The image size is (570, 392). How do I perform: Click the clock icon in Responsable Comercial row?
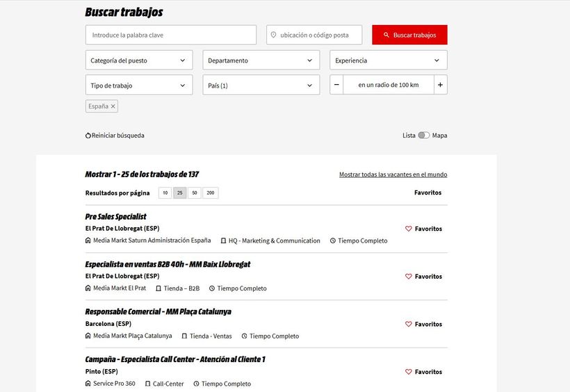tap(244, 336)
